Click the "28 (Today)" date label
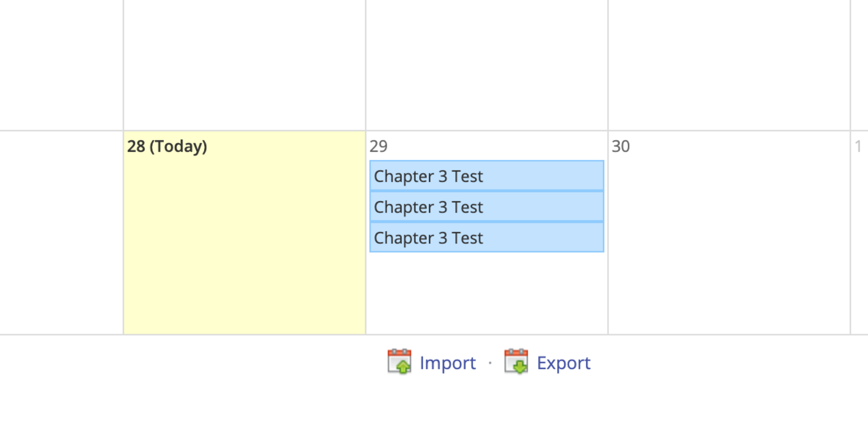Image resolution: width=868 pixels, height=433 pixels. point(167,146)
